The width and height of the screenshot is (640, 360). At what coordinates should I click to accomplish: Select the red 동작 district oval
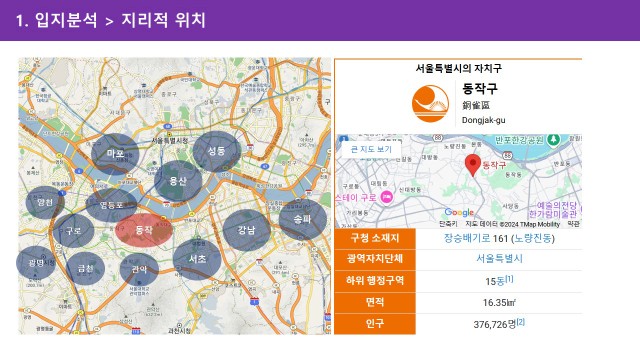(144, 230)
